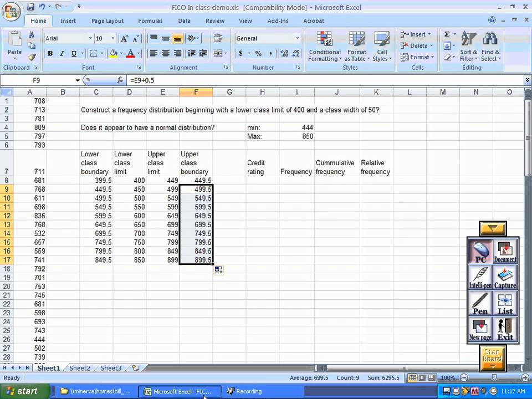Image resolution: width=532 pixels, height=399 pixels.
Task: Click the insert function fx button
Action: (x=120, y=80)
